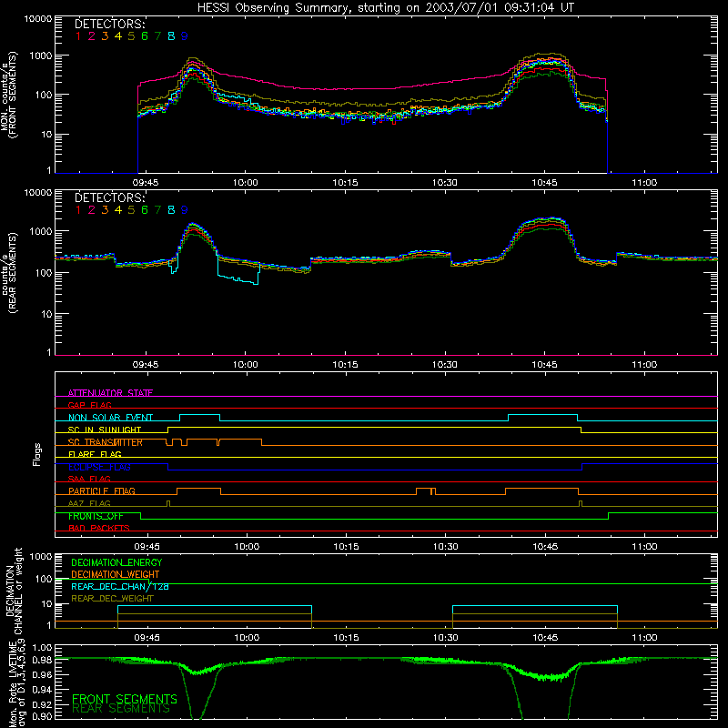Viewport: 728px width, 728px height.
Task: Click dark green detector 7 in front segments legend
Action: 157,36
